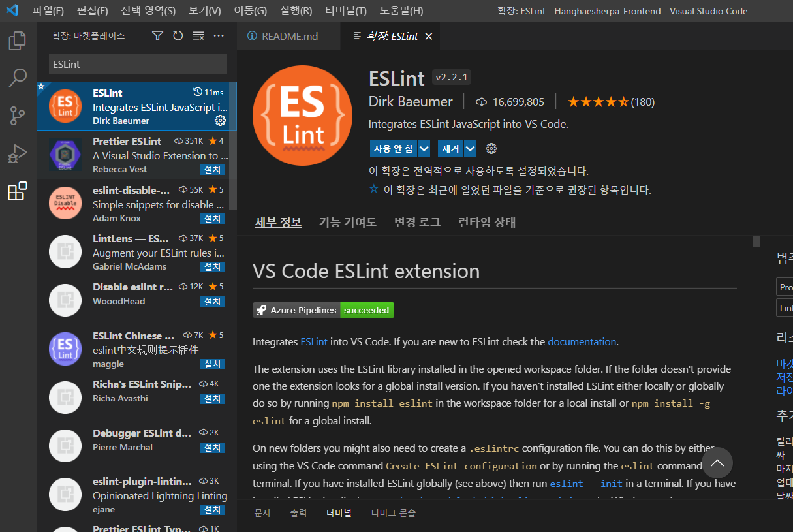Open the Search view in activity bar
Viewport: 793px width, 532px height.
coord(18,78)
